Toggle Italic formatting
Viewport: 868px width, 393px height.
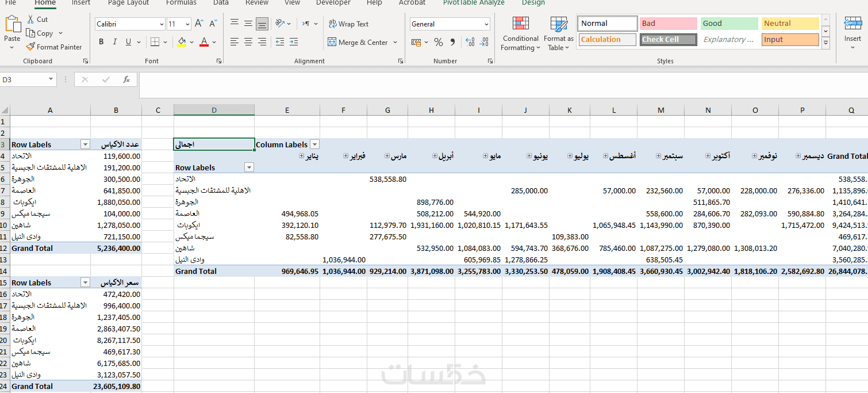114,42
